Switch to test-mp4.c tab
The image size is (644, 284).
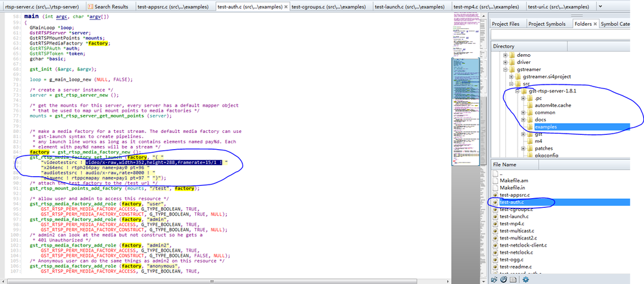[488, 6]
